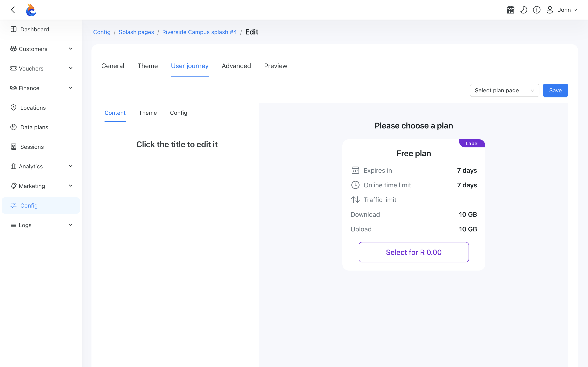Click the Select for R 0.00 button
This screenshot has height=367, width=588.
click(x=414, y=252)
